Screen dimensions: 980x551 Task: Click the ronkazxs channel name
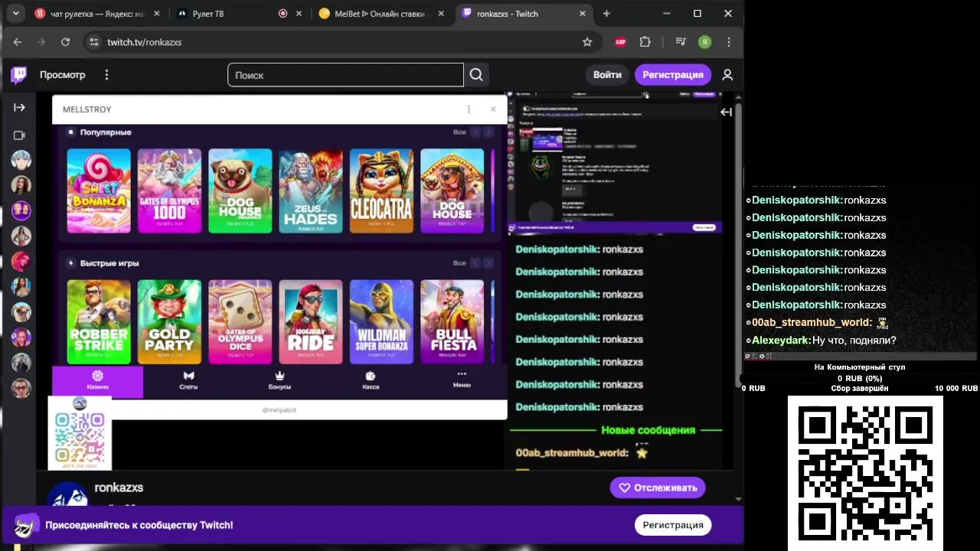coord(119,487)
